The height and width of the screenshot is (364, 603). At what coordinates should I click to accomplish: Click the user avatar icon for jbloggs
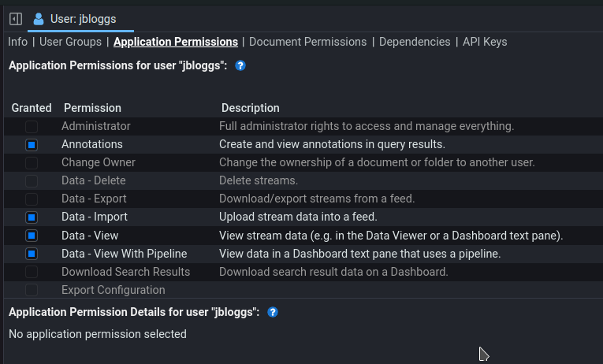[x=39, y=19]
